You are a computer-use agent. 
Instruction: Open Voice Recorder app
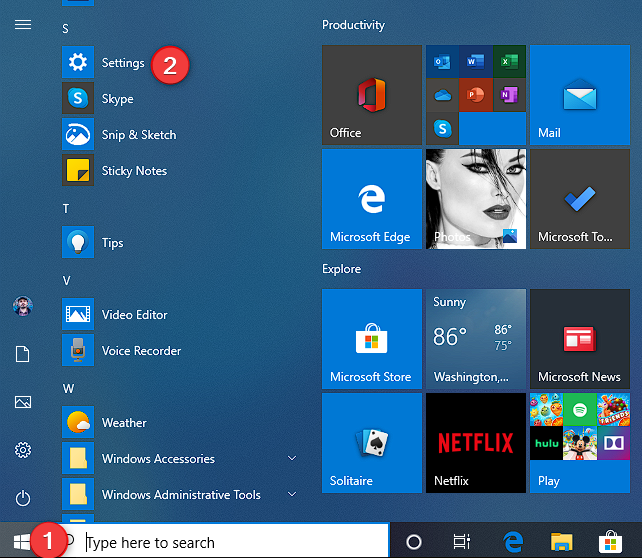point(141,351)
